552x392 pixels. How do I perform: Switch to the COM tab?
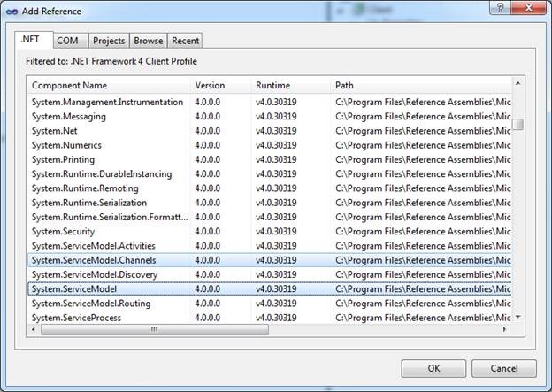click(67, 41)
